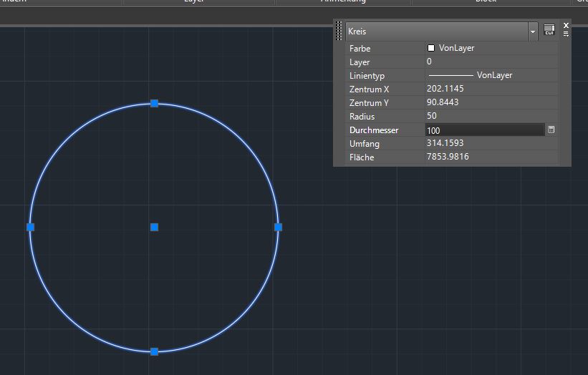Click the Farbe VonLayer color swatch
This screenshot has width=588, height=375.
[431, 48]
